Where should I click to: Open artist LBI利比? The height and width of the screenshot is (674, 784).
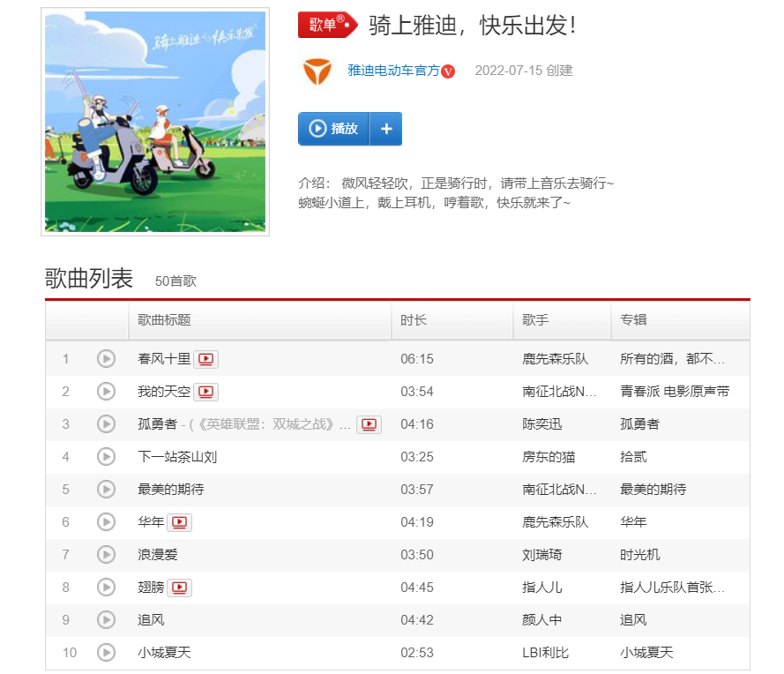[x=545, y=653]
